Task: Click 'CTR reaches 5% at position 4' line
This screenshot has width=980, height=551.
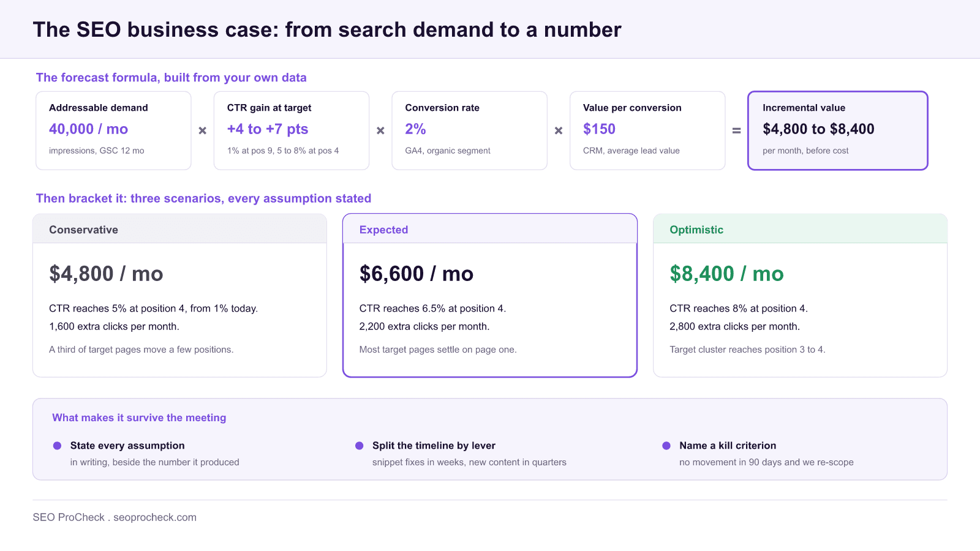Action: tap(153, 309)
